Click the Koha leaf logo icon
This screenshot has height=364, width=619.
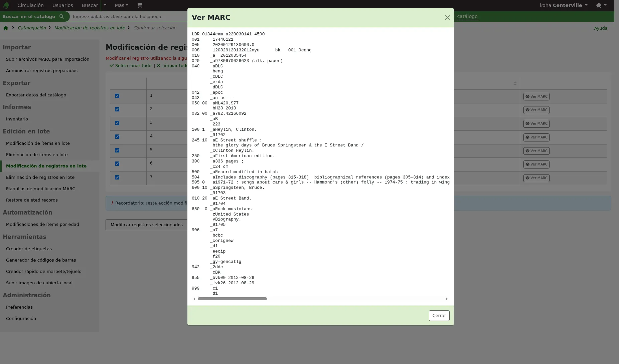[6, 5]
